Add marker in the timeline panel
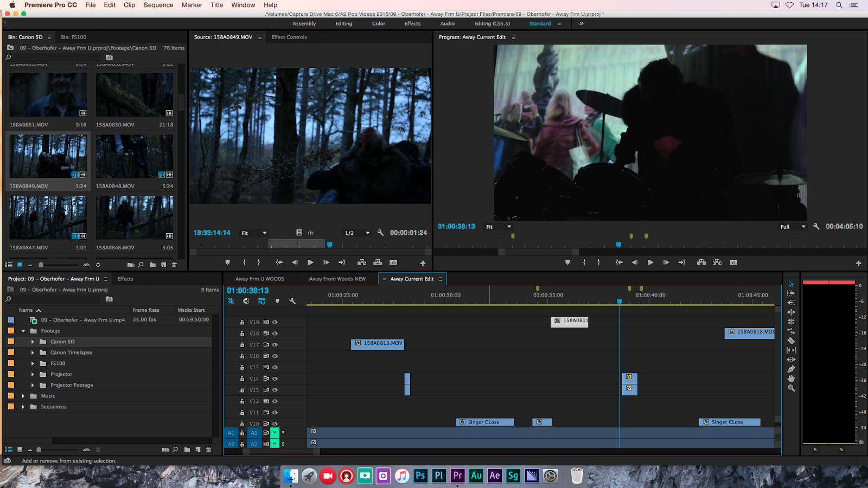Viewport: 868px width, 488px height. point(277,301)
